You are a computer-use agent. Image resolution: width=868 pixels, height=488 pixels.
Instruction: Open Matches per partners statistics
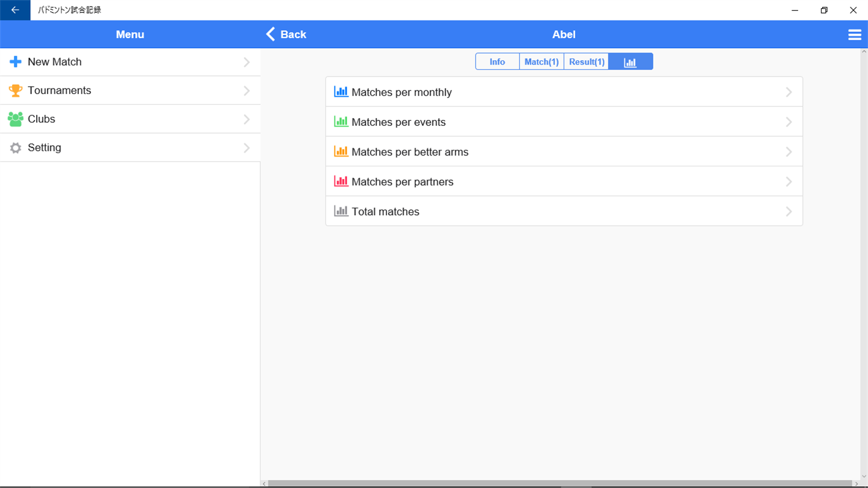(564, 181)
